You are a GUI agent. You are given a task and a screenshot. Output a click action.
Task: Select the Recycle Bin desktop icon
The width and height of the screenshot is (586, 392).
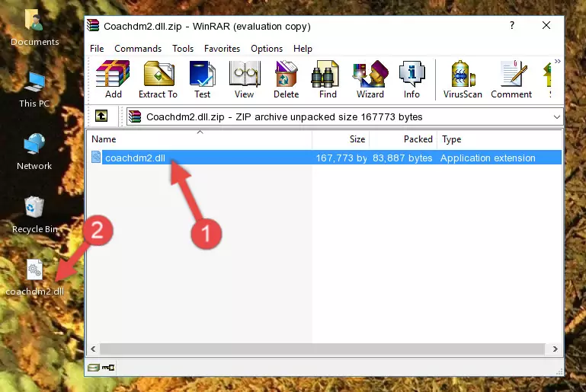pyautogui.click(x=34, y=215)
